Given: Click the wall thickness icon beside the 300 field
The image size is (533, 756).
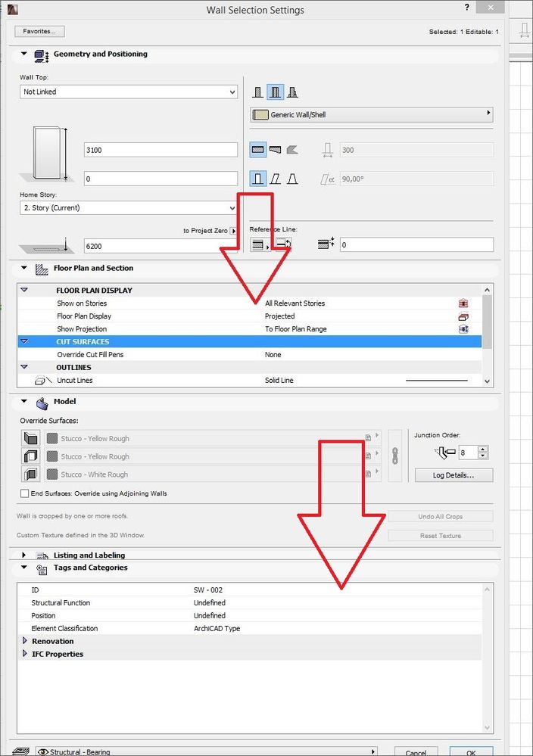Looking at the screenshot, I should (x=328, y=150).
